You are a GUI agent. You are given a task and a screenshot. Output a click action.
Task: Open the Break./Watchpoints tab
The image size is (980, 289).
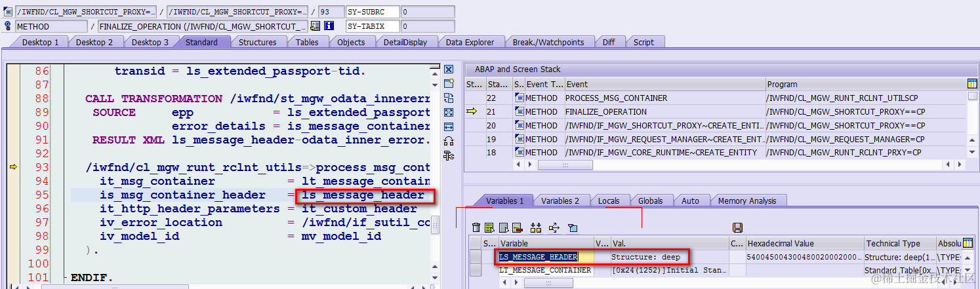[x=548, y=42]
